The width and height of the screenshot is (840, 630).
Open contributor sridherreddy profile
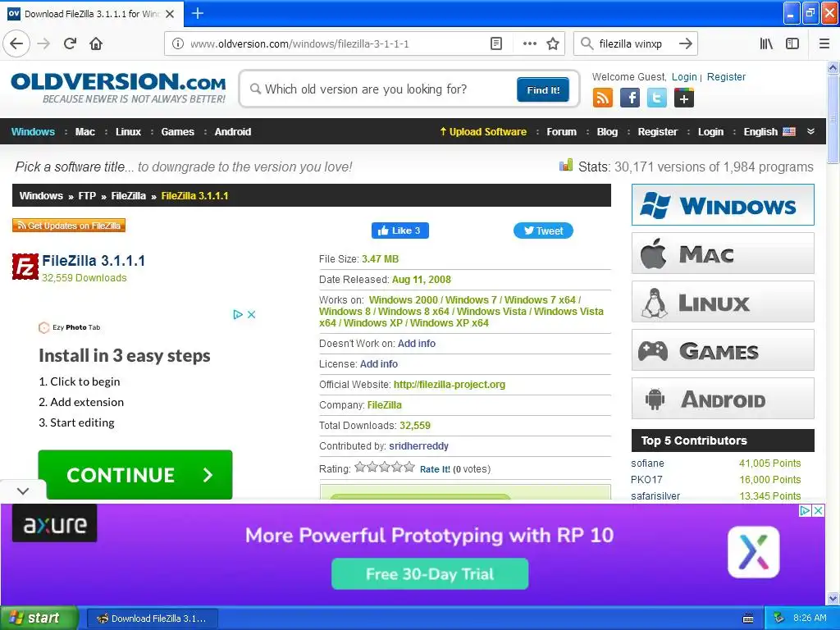click(x=418, y=445)
